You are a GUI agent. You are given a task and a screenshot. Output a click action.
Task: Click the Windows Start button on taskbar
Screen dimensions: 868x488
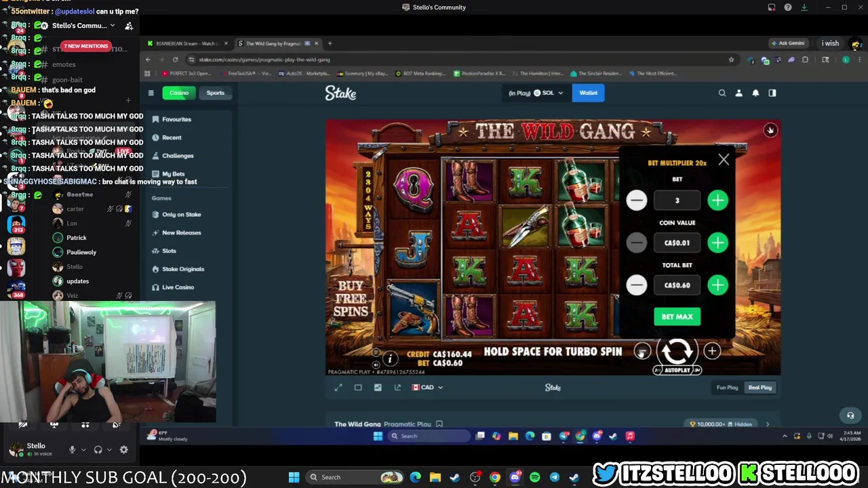[294, 477]
